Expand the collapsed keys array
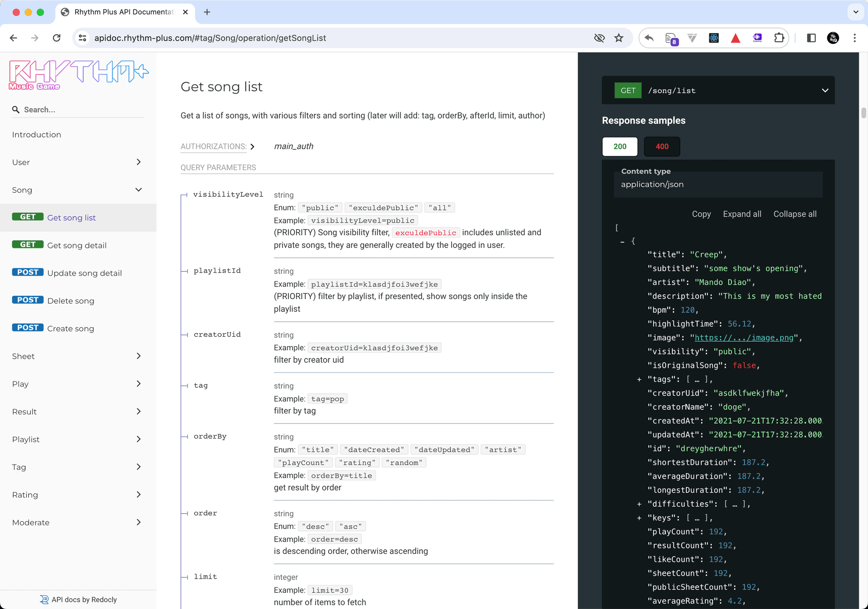This screenshot has width=868, height=609. (639, 518)
